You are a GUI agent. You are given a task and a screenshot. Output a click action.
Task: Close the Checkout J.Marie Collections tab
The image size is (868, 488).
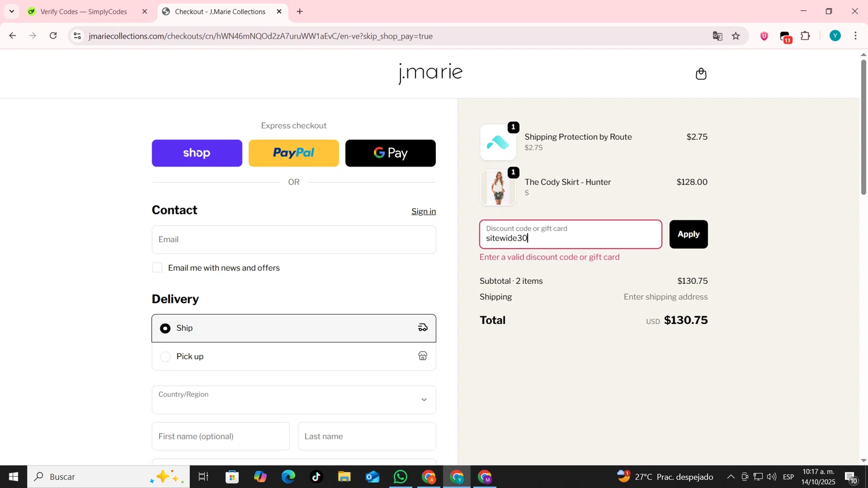(x=279, y=12)
